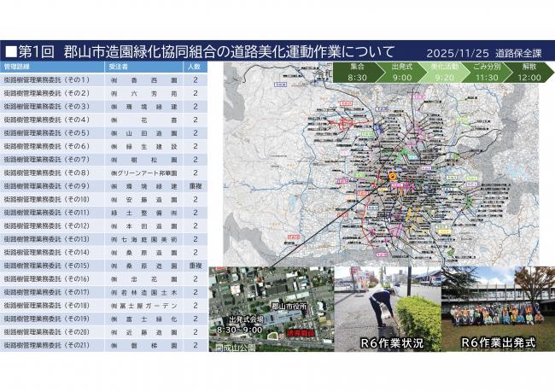This screenshot has width=555, height=392.
Task: Select the 受注者 column header
Action: [x=119, y=66]
